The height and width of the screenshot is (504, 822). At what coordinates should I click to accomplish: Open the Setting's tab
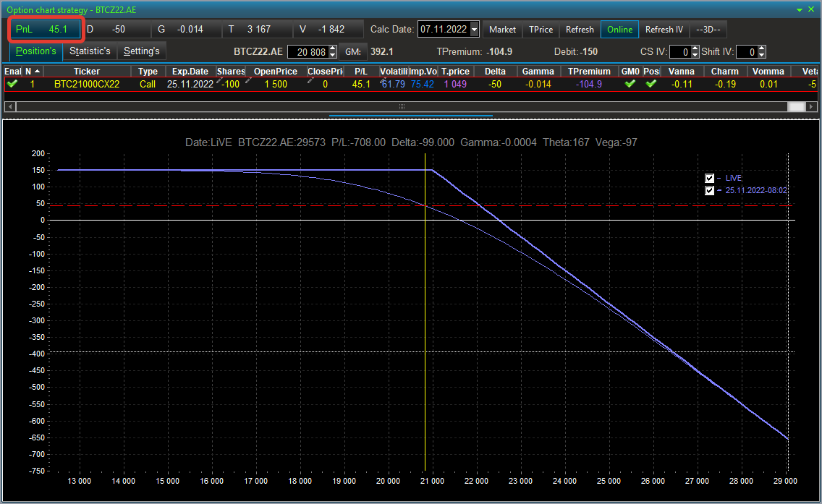[142, 51]
